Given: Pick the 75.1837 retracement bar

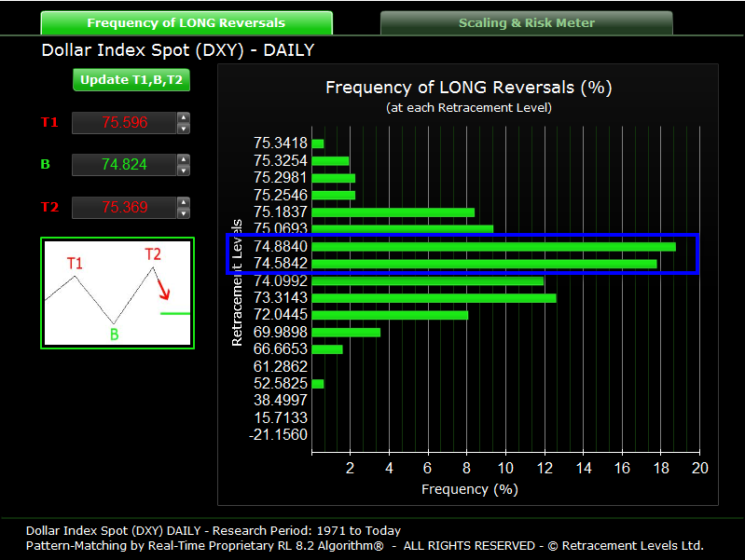Looking at the screenshot, I should 393,212.
